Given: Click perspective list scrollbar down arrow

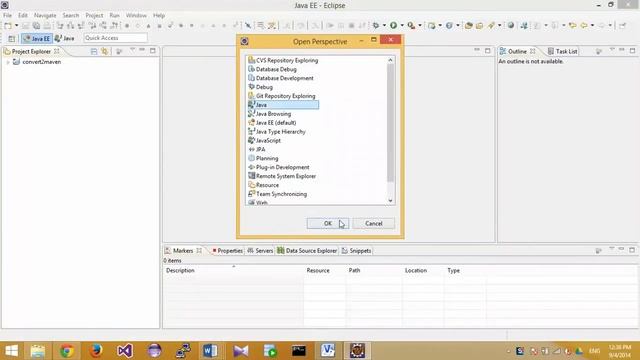Looking at the screenshot, I should pyautogui.click(x=391, y=200).
